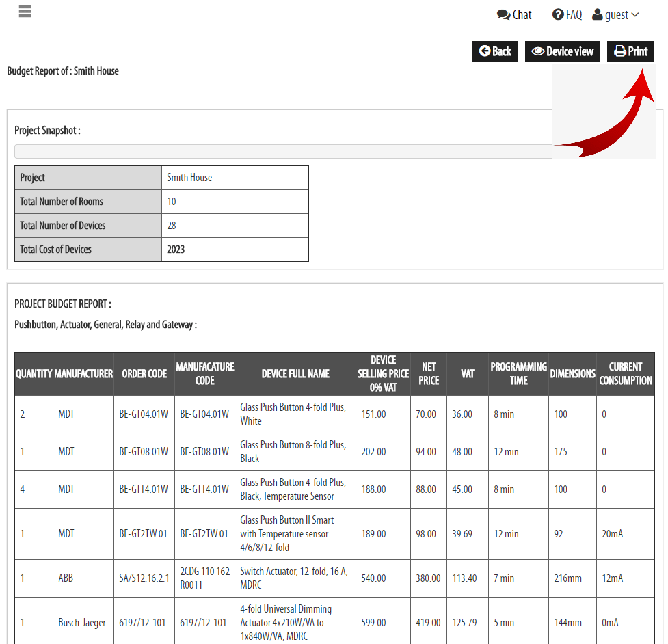Select the 'PROJECT BUDGET REPORT :' heading
This screenshot has width=668, height=644.
63,304
